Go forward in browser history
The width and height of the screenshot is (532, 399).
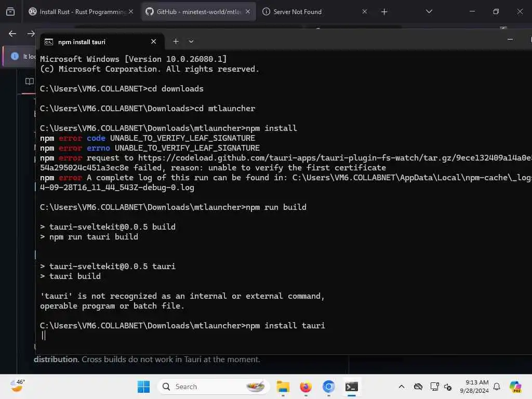click(31, 33)
